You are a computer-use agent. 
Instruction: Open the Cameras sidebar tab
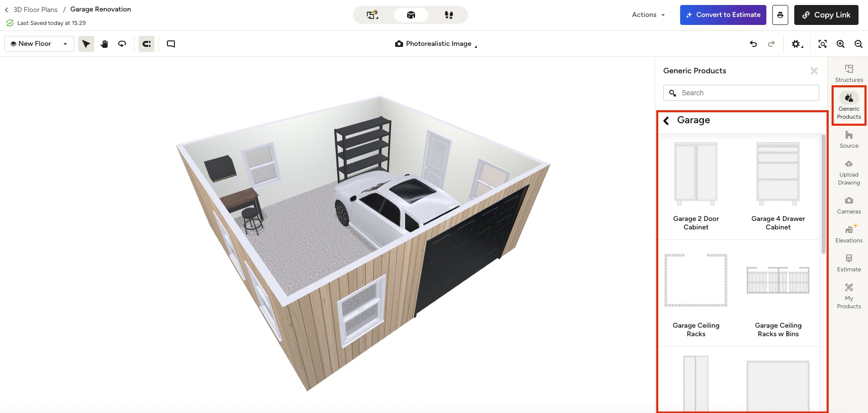849,205
